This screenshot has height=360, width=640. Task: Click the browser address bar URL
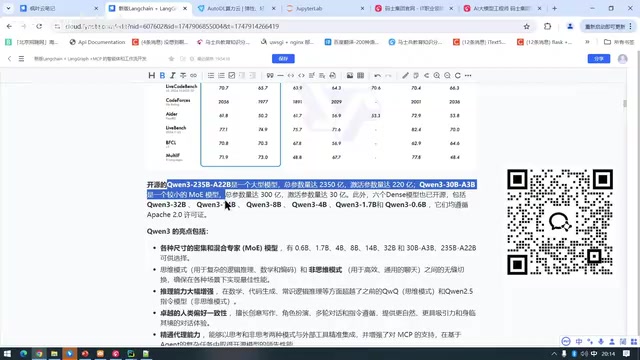(172, 26)
